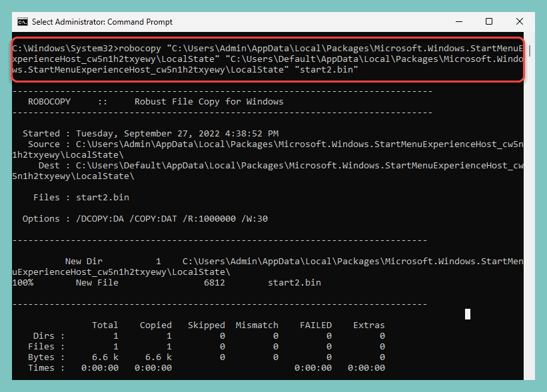Click the '/R:1000000' option text

pos(209,219)
